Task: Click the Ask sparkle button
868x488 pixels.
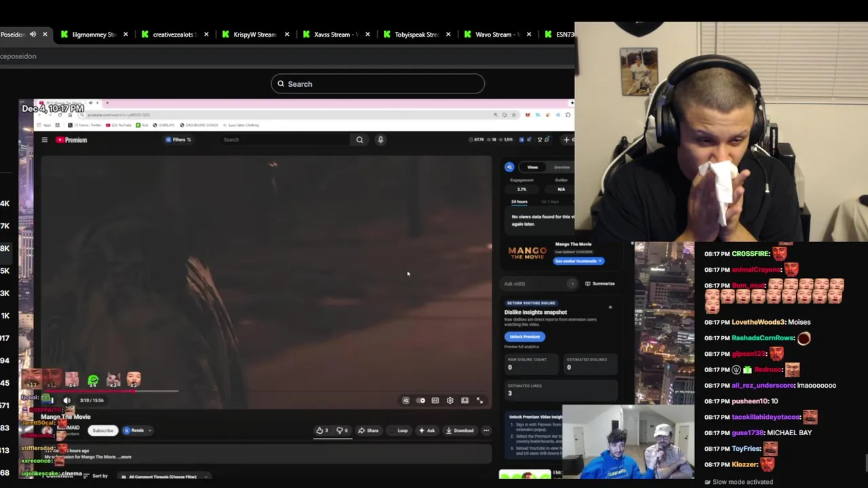Action: [427, 430]
